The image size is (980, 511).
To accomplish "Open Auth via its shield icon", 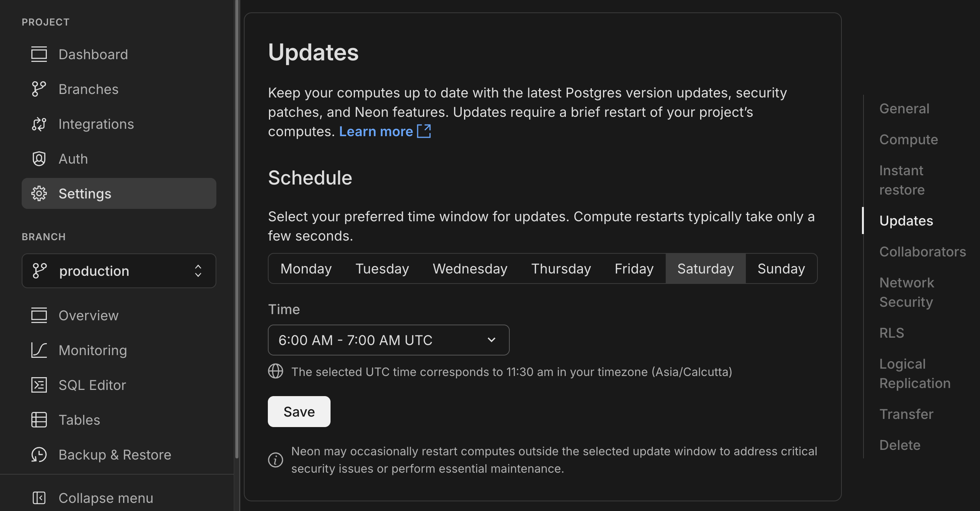I will pyautogui.click(x=39, y=159).
